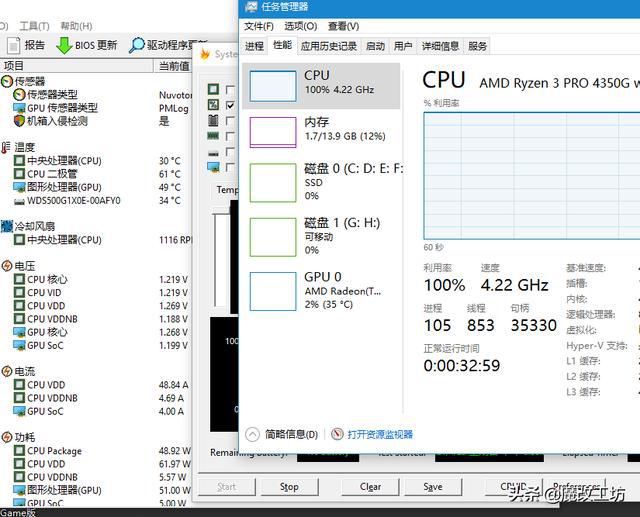Click the BIOS 更新 toolbar button label
The image size is (640, 517).
tap(96, 45)
